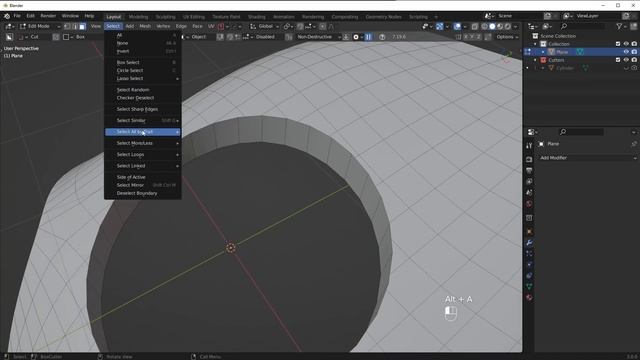The width and height of the screenshot is (640, 360).
Task: Open the Vertex menu
Action: [x=163, y=26]
